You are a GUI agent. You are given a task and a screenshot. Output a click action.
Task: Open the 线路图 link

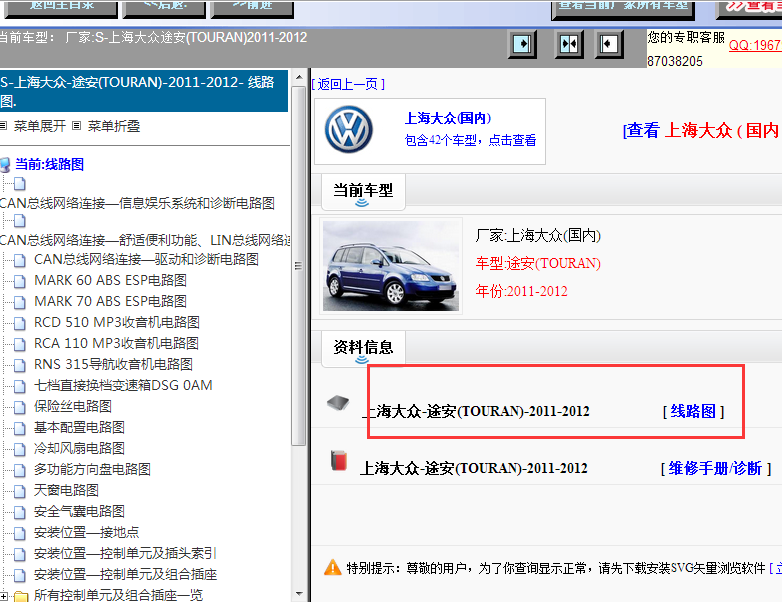(x=693, y=411)
